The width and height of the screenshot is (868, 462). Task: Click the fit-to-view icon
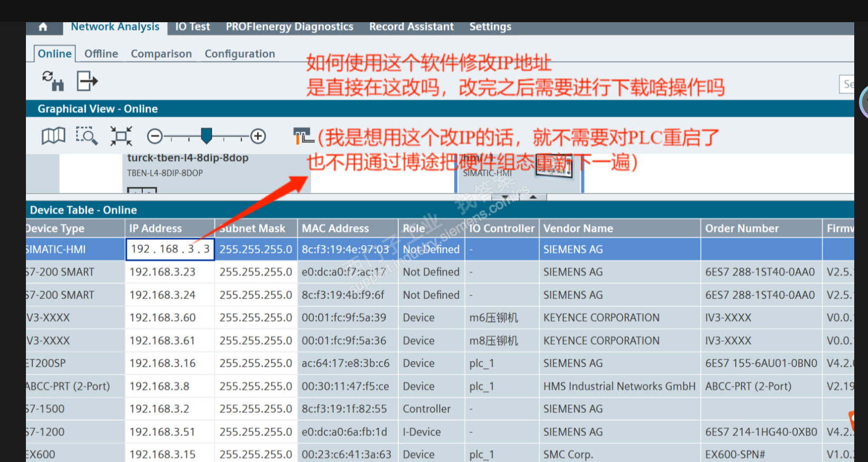(121, 136)
